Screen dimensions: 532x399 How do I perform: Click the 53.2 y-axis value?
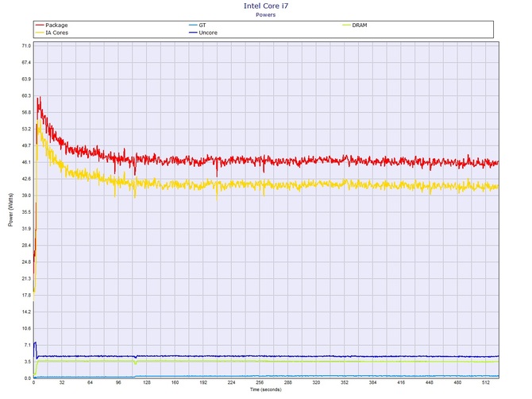[26, 129]
